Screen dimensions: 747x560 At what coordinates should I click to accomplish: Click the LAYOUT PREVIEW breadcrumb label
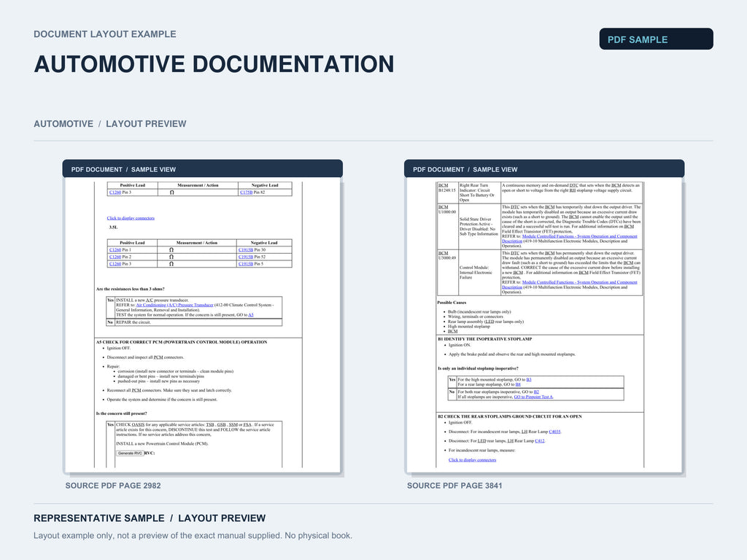[x=146, y=124]
